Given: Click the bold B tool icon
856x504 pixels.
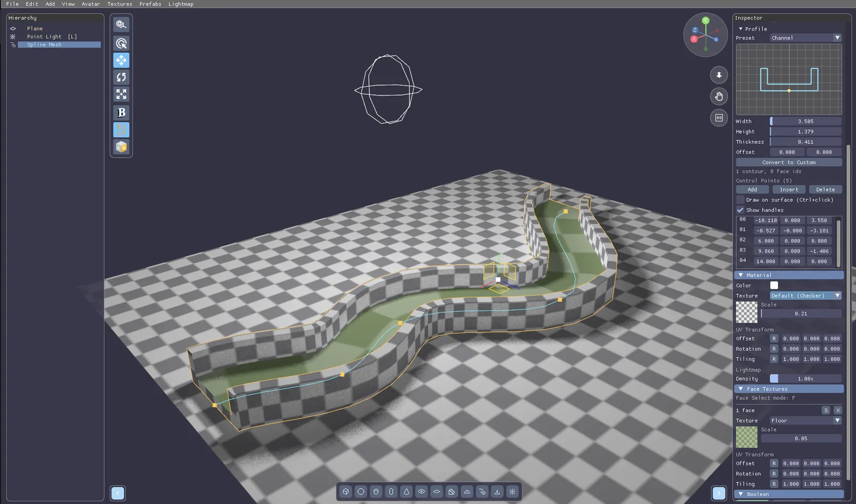Looking at the screenshot, I should tap(121, 112).
